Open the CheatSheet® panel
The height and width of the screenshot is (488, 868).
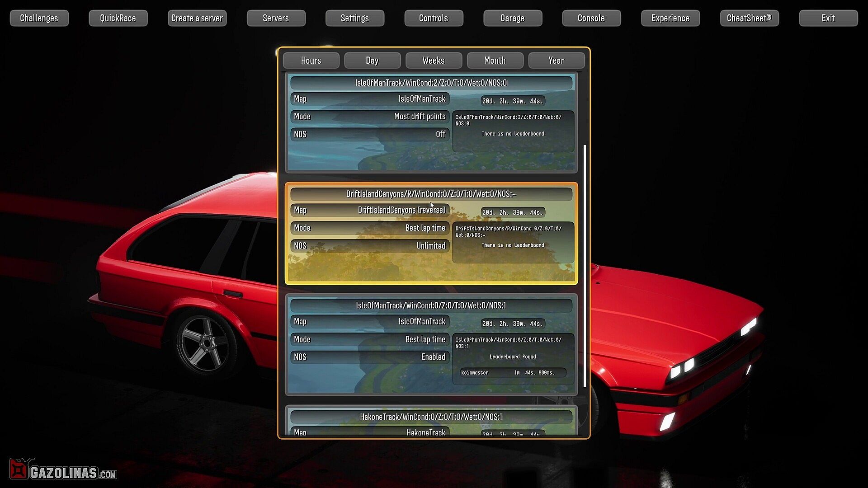point(749,18)
